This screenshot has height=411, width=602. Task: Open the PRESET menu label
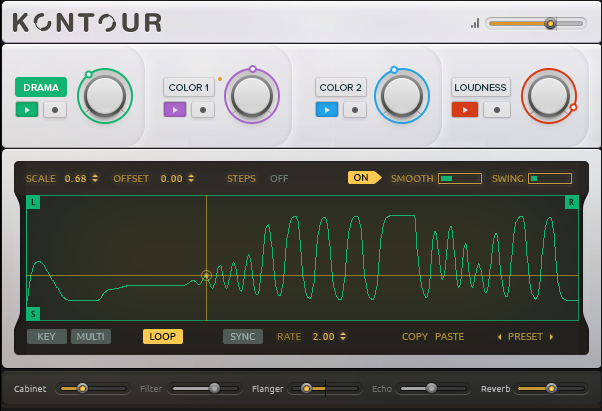[x=525, y=337]
